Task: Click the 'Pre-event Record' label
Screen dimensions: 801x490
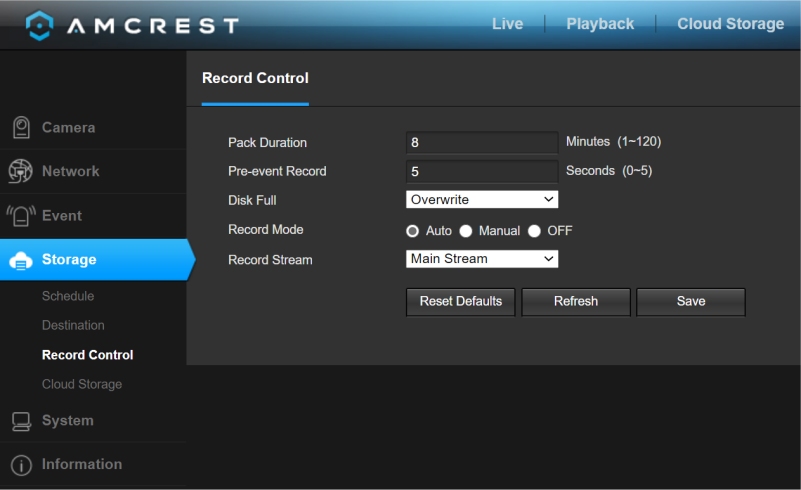Action: (x=277, y=171)
